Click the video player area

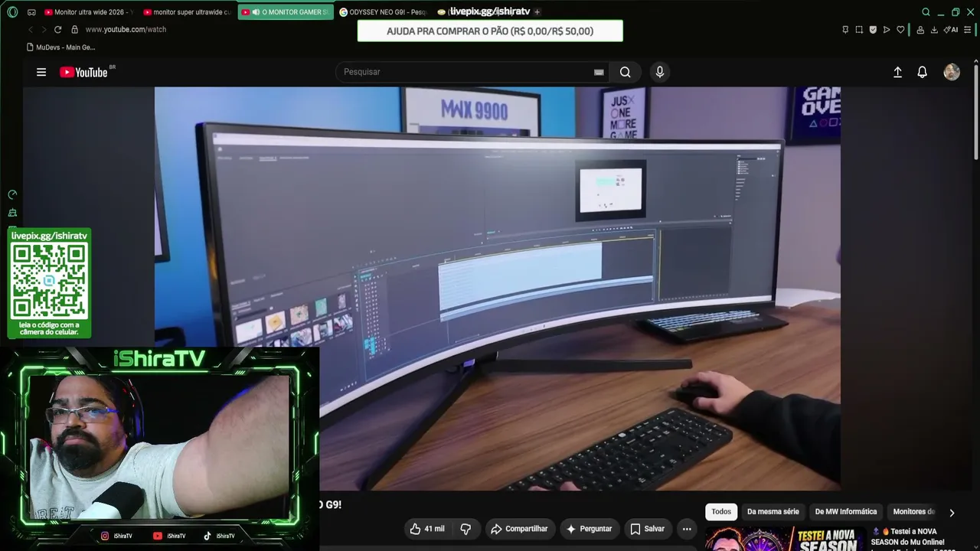(498, 289)
